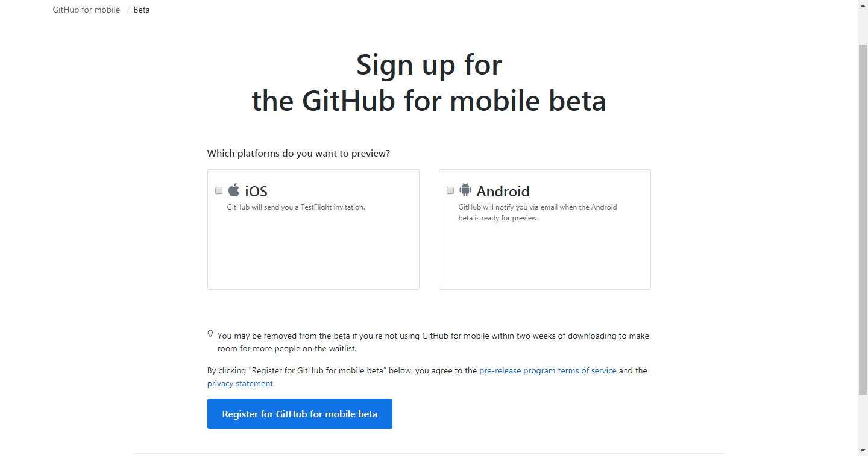Go to GitHub for mobile breadcrumb

(x=86, y=10)
